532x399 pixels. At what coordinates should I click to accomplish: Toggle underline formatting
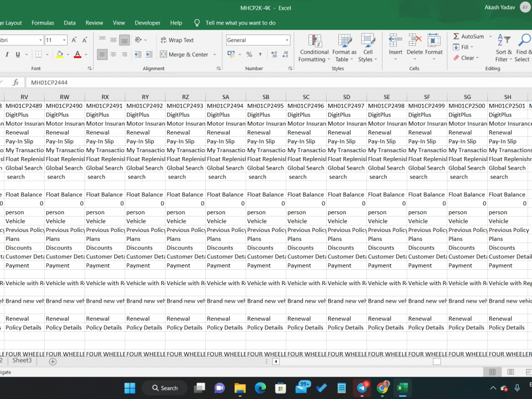coord(18,54)
